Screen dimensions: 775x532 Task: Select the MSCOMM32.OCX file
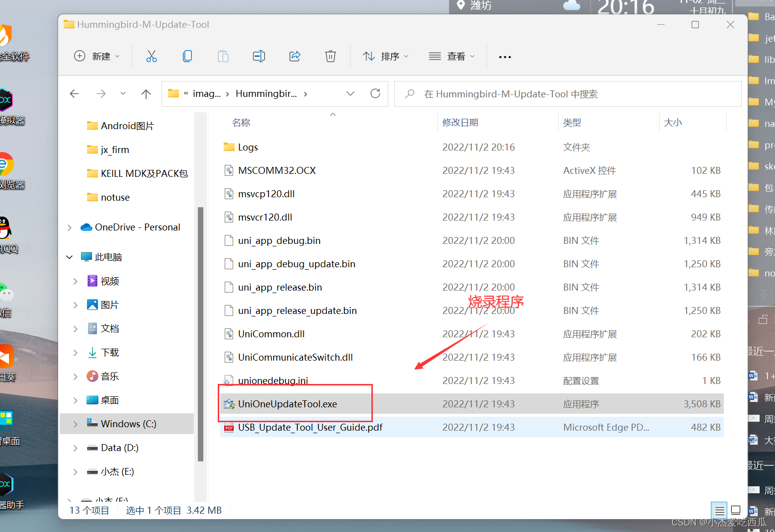point(472,170)
